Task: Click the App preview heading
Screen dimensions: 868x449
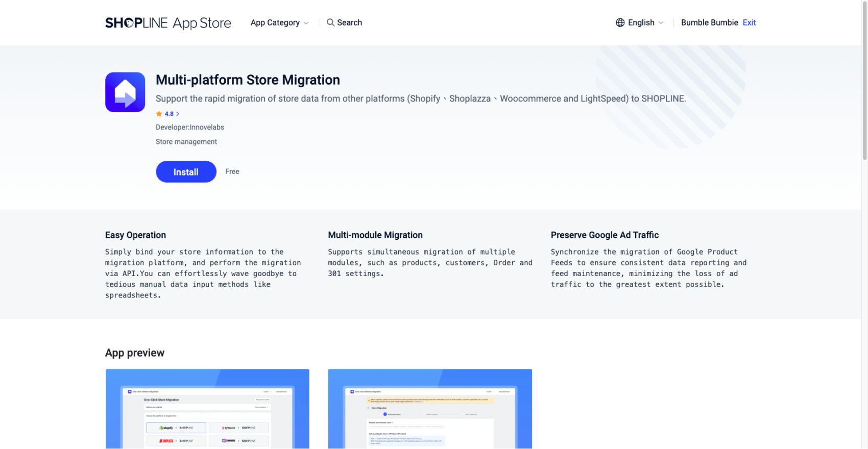Action: pyautogui.click(x=135, y=353)
